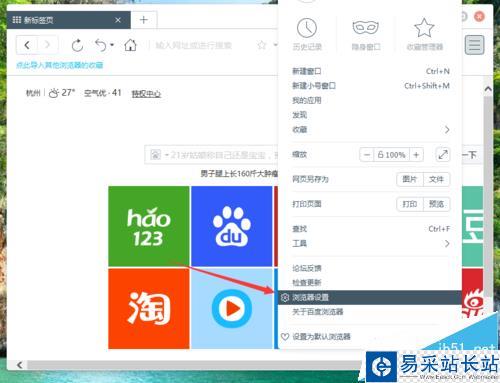Select the 新标签页 tab

click(x=68, y=20)
